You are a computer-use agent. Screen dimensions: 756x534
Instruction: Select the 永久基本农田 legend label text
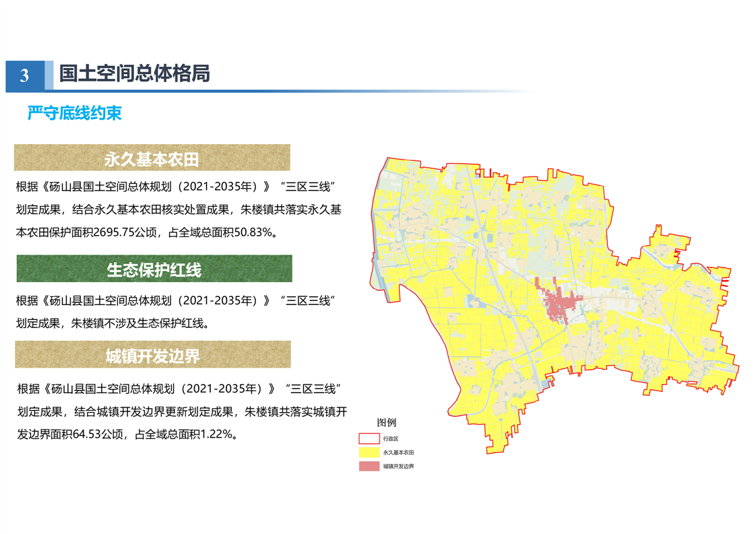pos(398,453)
